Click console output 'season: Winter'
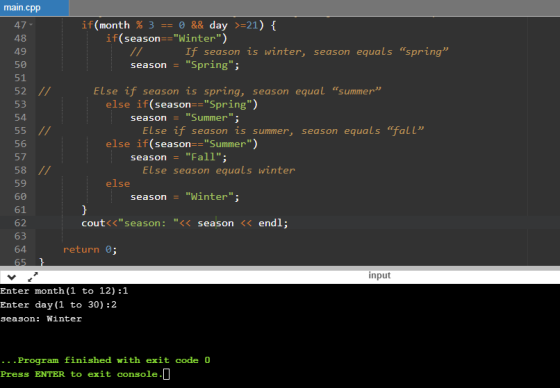Viewport: 560px width, 388px height. point(41,319)
